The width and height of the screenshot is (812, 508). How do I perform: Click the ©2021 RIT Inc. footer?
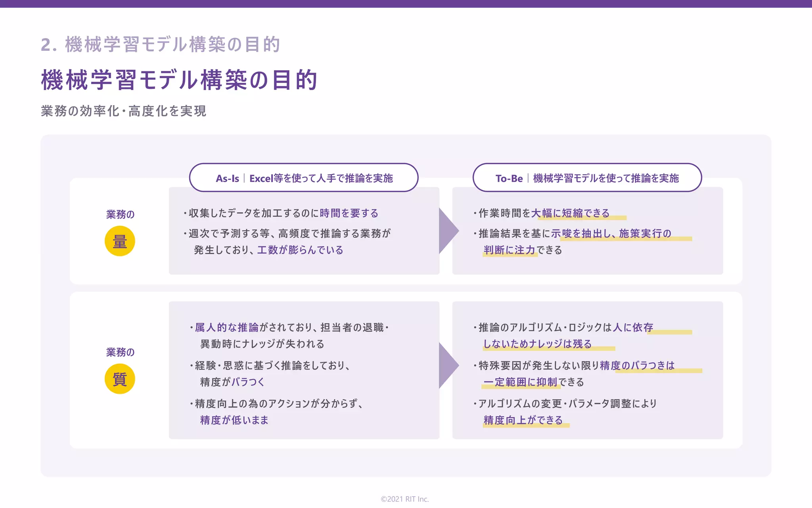(x=405, y=499)
